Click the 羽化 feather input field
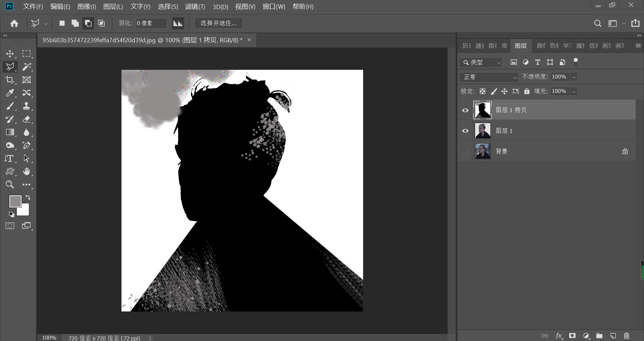This screenshot has height=341, width=644. (x=151, y=23)
